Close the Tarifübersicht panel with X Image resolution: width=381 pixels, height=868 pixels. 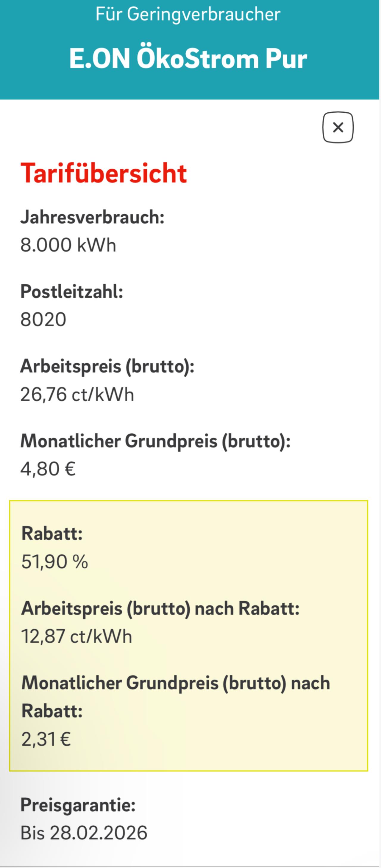point(338,127)
